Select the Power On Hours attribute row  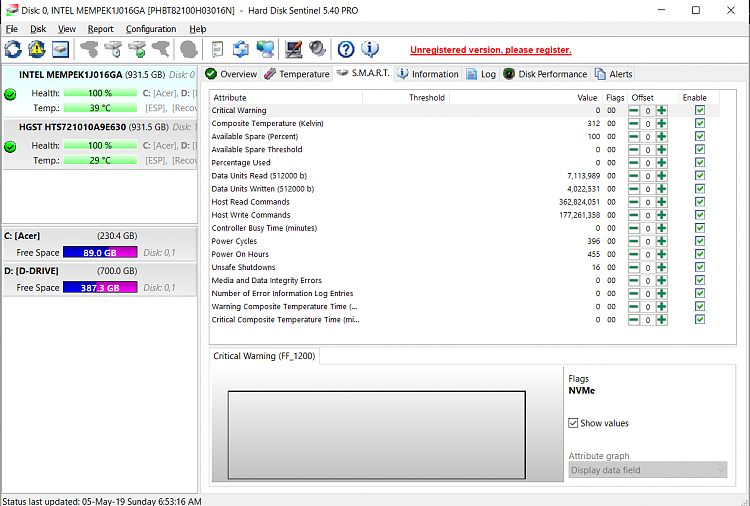464,254
